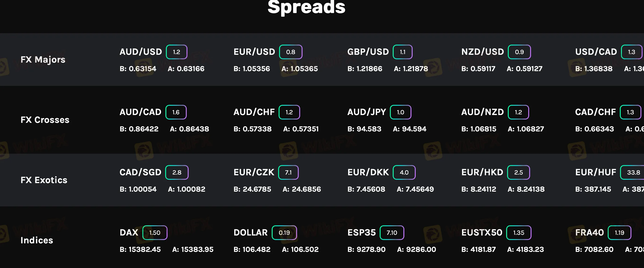Open the AUD/CAD pair name
Screen dimensions: 644x268
pyautogui.click(x=140, y=112)
